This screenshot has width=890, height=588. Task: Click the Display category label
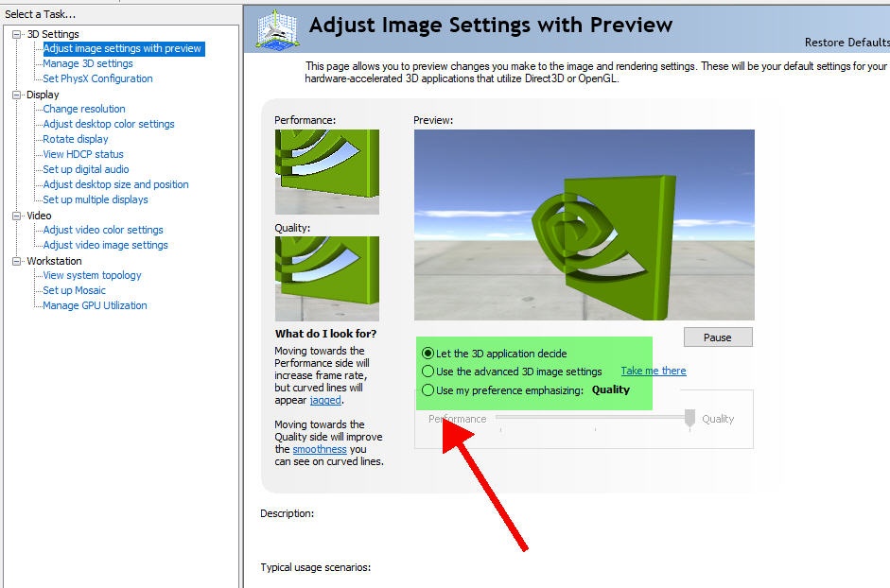(43, 95)
